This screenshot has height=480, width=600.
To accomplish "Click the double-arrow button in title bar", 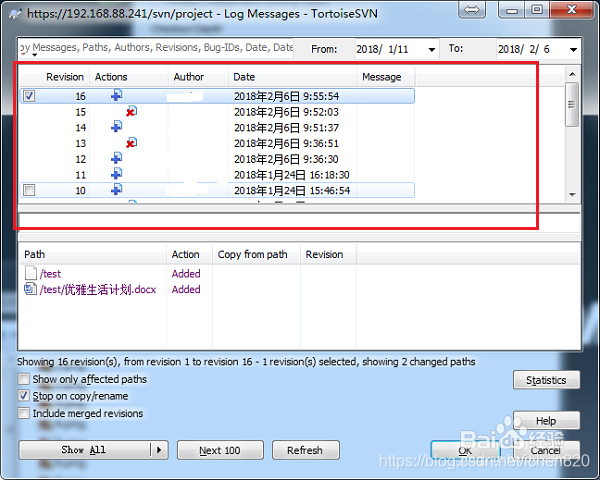I will pyautogui.click(x=472, y=10).
